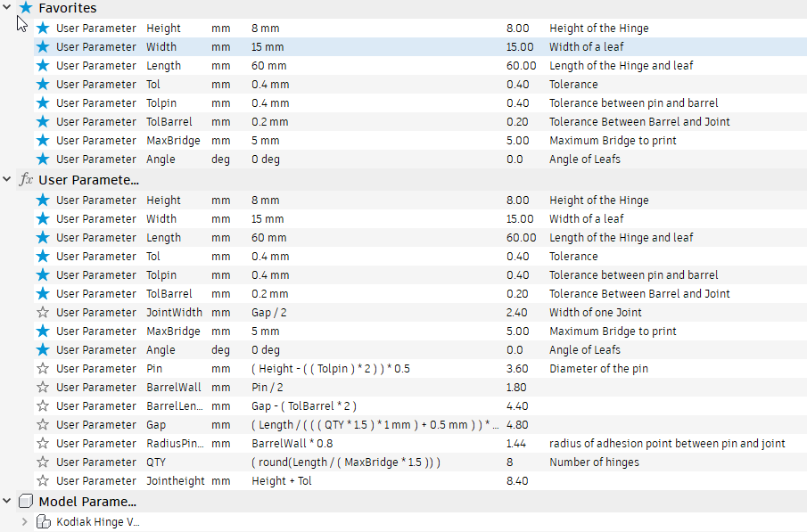Mark Jointheight parameter as favorite

click(x=43, y=481)
